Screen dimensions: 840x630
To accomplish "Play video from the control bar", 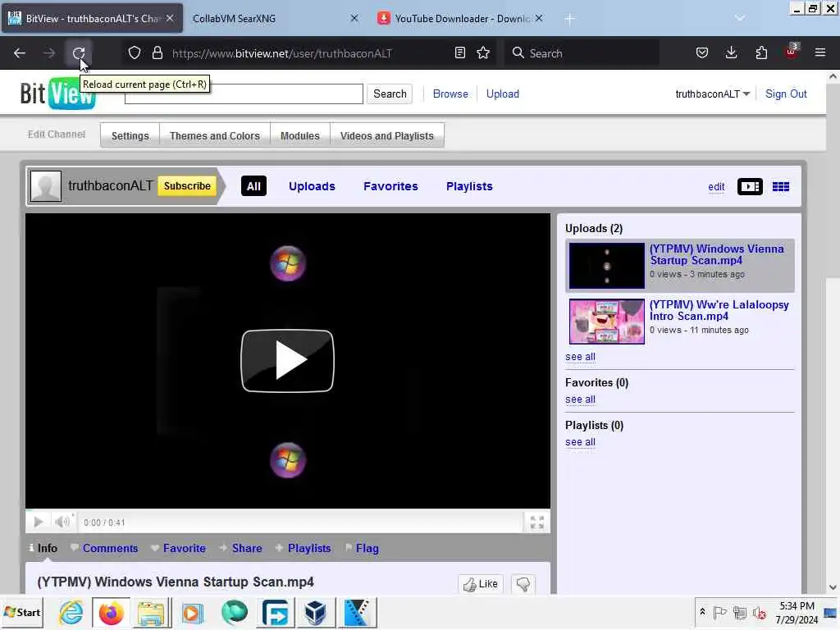I will (38, 522).
